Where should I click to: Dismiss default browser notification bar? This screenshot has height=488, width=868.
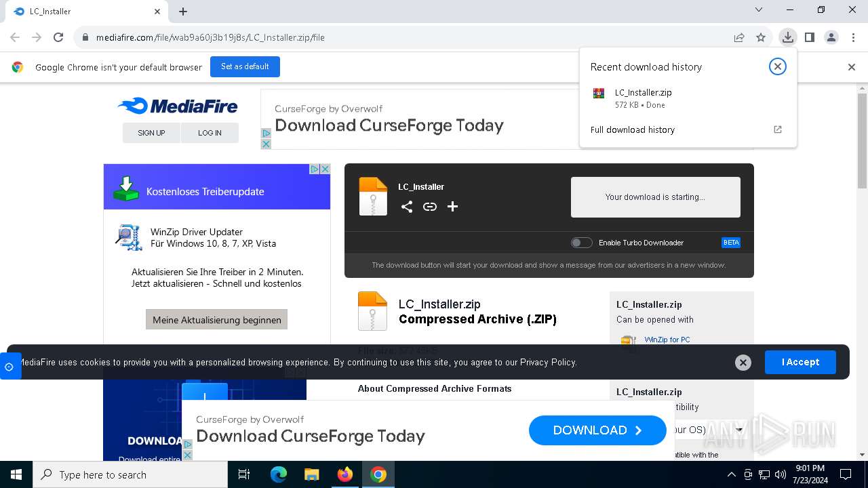pos(852,67)
